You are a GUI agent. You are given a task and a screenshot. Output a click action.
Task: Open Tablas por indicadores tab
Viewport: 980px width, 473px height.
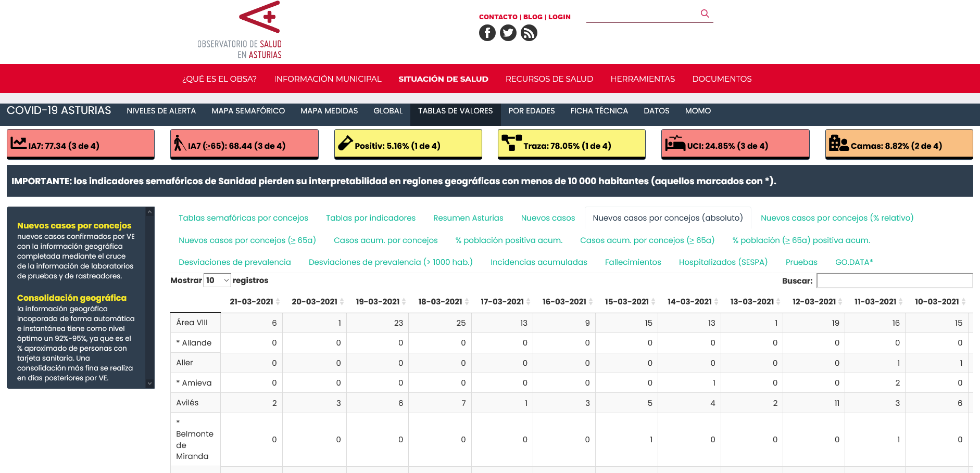click(371, 218)
